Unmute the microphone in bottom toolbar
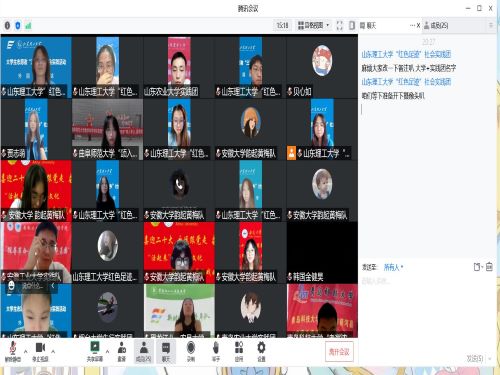The height and width of the screenshot is (375, 500). pyautogui.click(x=12, y=351)
